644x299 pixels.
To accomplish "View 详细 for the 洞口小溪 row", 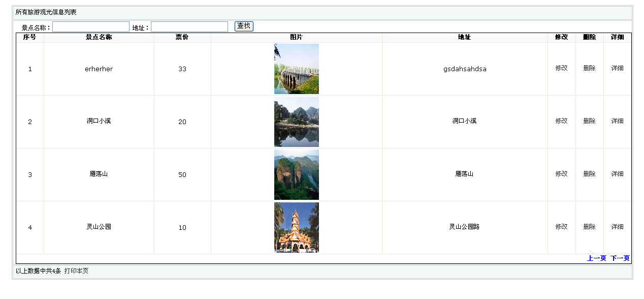I will [x=617, y=121].
